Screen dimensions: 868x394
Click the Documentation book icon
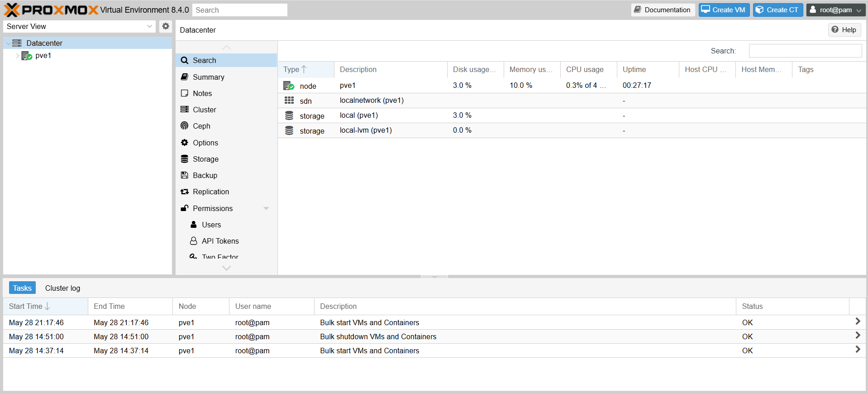pos(637,10)
